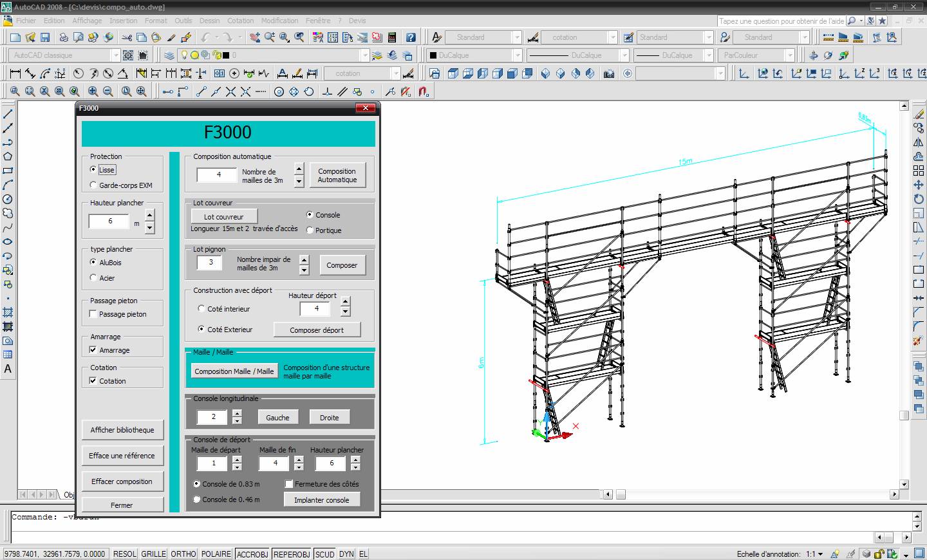927x560 pixels.
Task: Open the AutoCAD classique workspace dropdown
Action: 115,55
